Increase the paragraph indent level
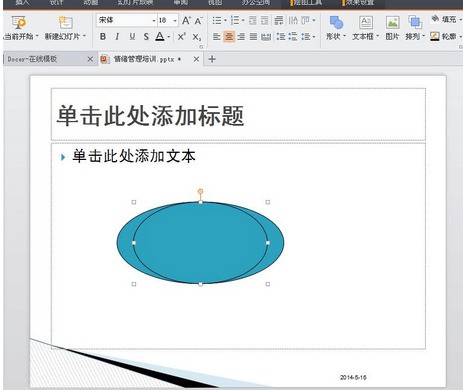The width and height of the screenshot is (463, 390). click(x=265, y=21)
